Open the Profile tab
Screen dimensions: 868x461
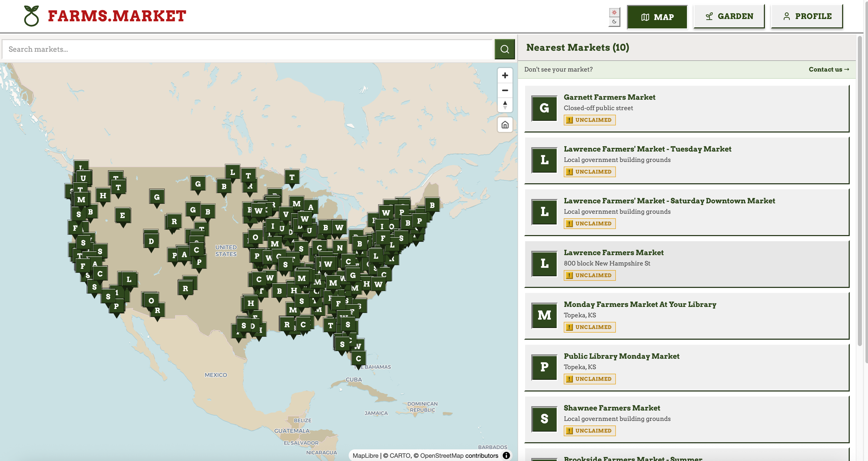tap(807, 16)
